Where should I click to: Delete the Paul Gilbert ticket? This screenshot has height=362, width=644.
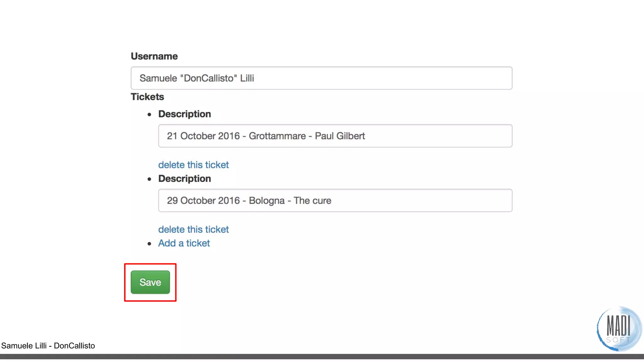point(193,165)
